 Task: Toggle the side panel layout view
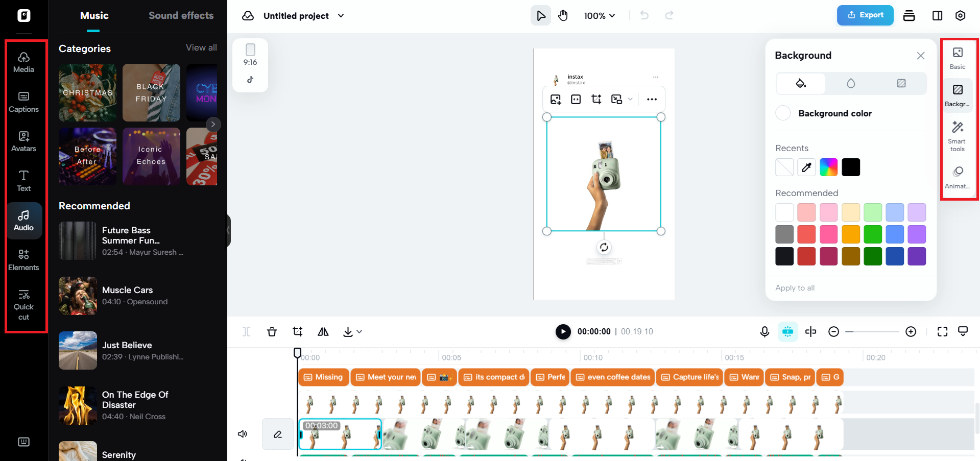point(937,15)
